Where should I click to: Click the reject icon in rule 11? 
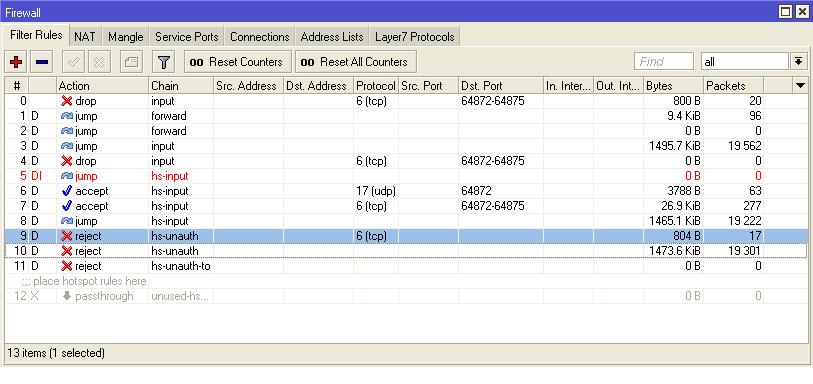(x=66, y=266)
